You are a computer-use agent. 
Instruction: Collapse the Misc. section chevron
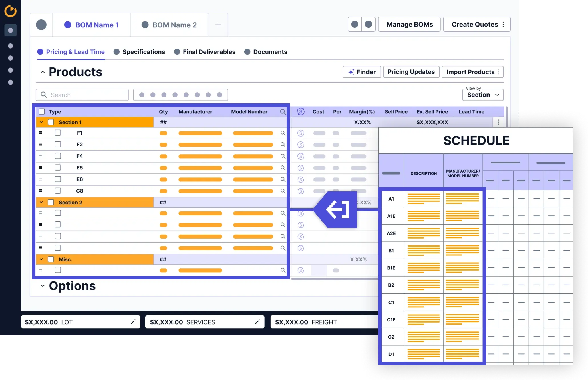click(41, 259)
